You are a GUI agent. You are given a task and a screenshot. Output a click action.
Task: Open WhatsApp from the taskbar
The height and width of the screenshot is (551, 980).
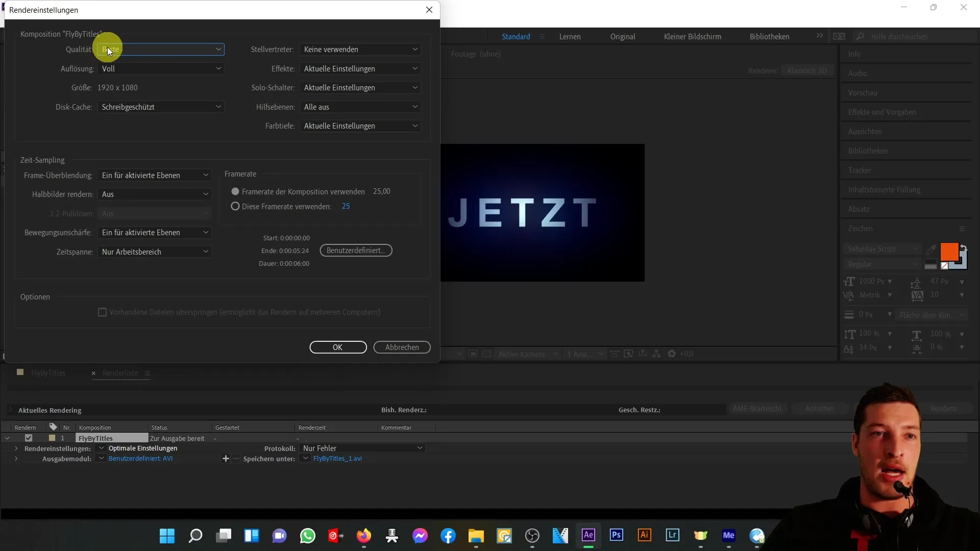coord(308,536)
